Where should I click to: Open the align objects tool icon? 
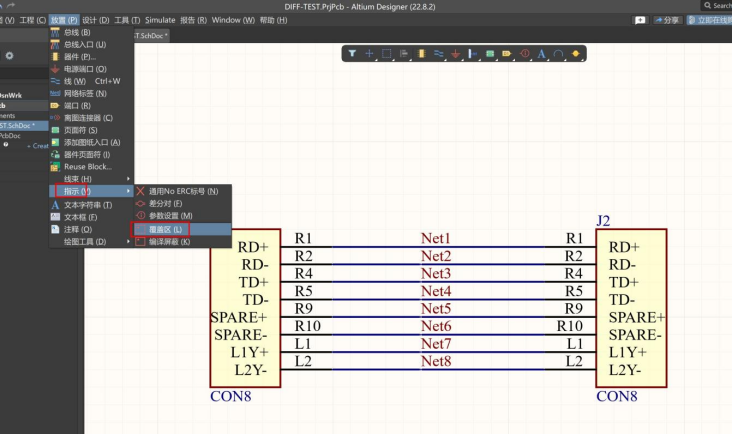tap(404, 54)
